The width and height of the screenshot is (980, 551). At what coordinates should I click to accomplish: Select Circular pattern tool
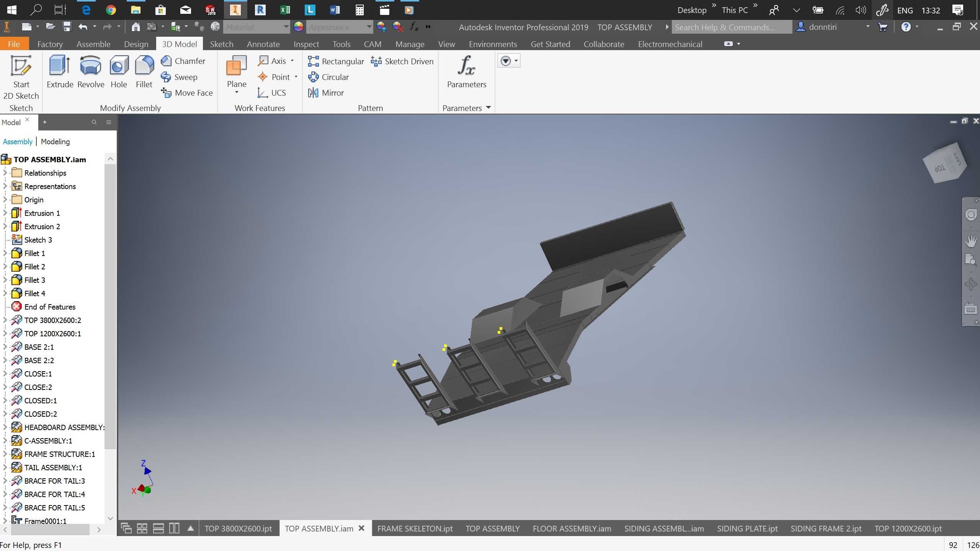pyautogui.click(x=328, y=77)
